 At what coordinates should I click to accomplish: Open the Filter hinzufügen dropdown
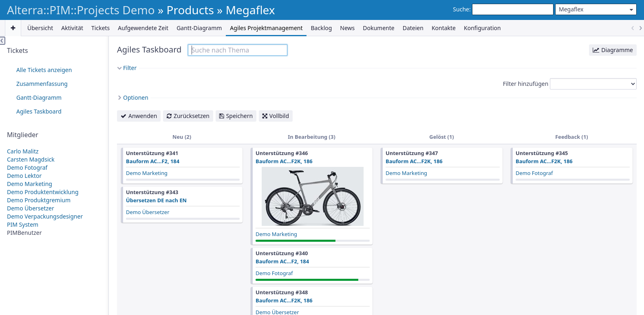tap(593, 84)
